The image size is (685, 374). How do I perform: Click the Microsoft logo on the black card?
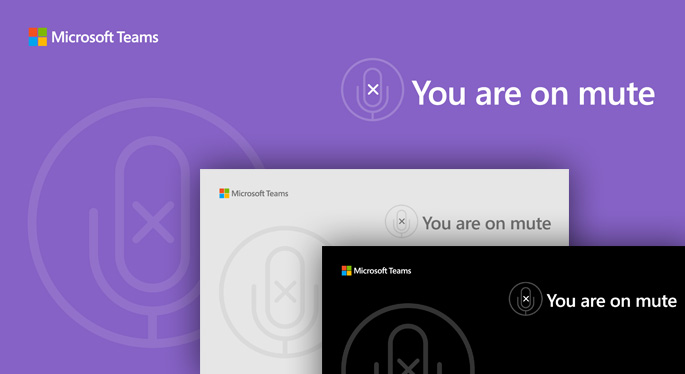click(x=346, y=270)
